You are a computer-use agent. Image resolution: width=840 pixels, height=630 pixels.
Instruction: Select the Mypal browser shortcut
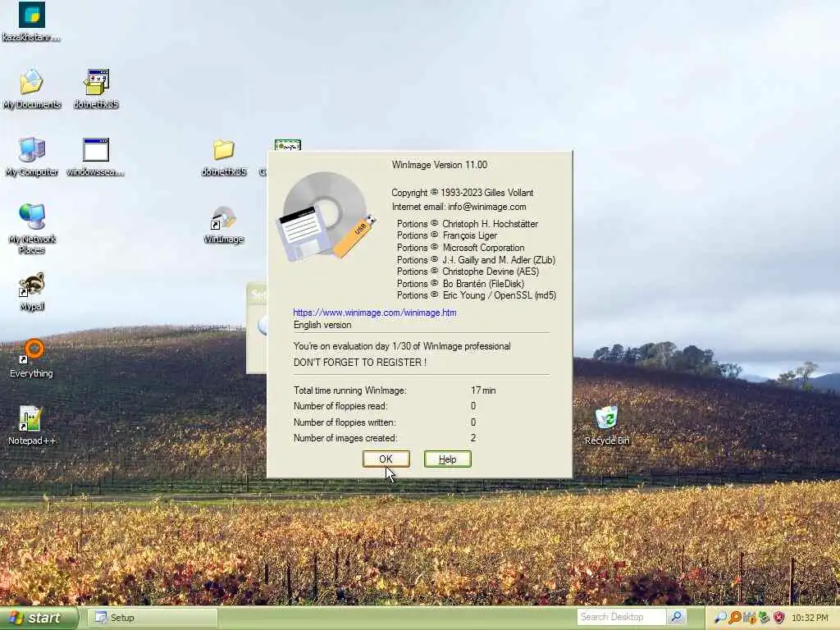32,292
